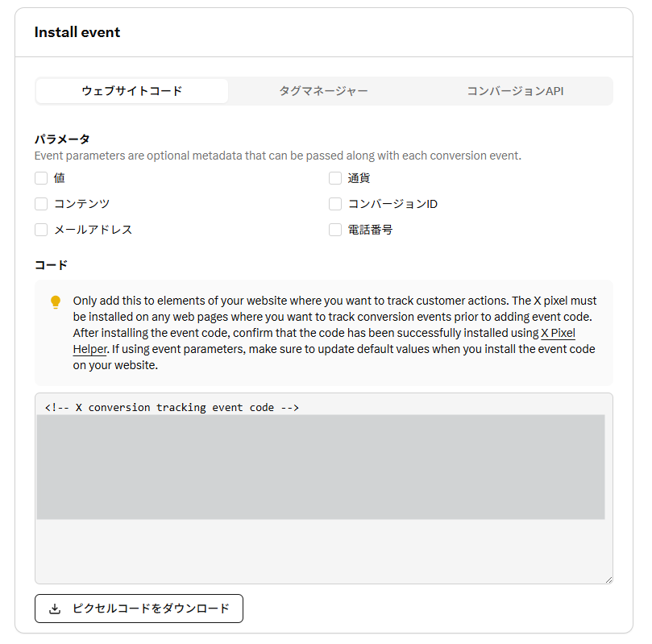Image resolution: width=652 pixels, height=644 pixels.
Task: Click the code box resize grip
Action: [x=608, y=578]
